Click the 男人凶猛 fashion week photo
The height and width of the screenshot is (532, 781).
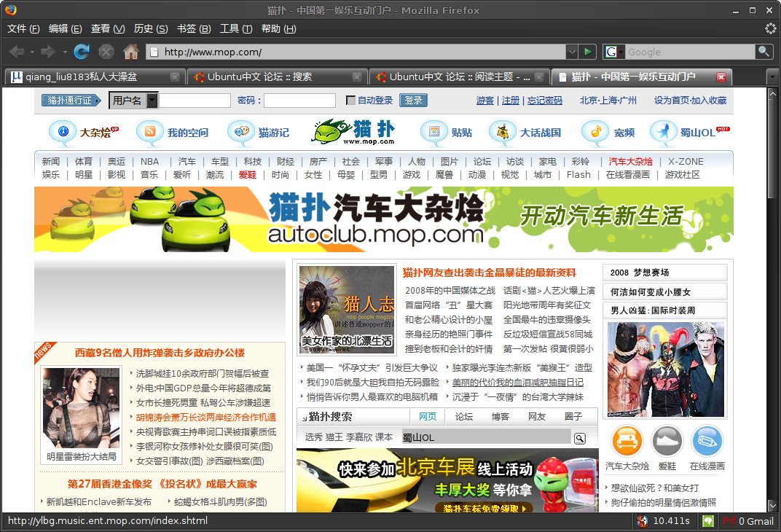665,369
